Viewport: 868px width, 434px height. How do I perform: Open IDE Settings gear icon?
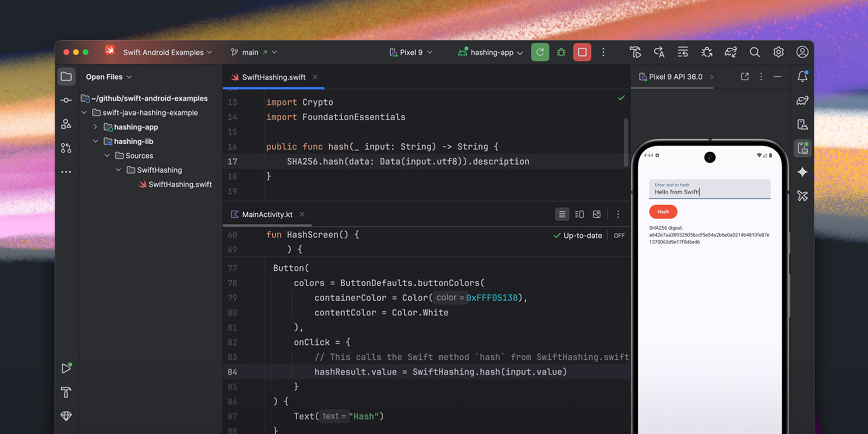point(778,52)
